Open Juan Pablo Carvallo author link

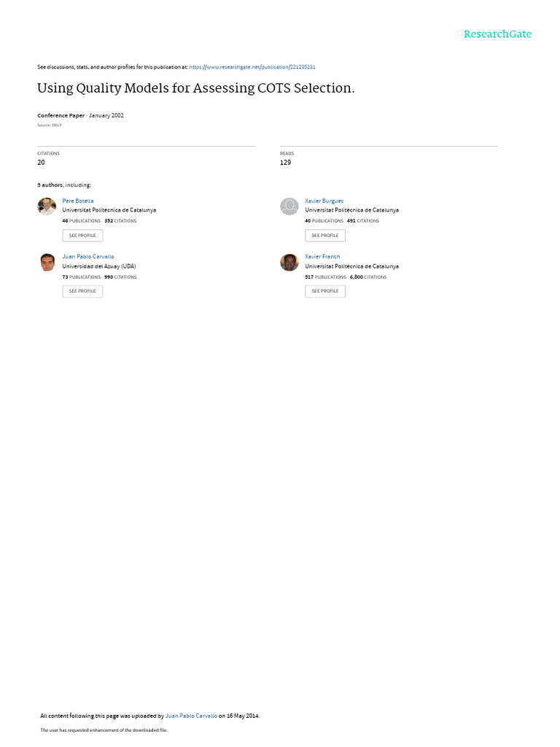point(88,257)
